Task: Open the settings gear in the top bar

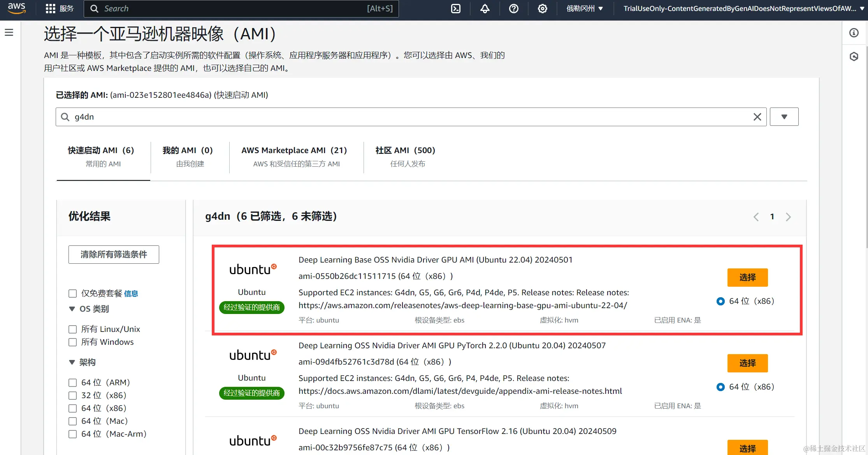Action: (x=543, y=9)
